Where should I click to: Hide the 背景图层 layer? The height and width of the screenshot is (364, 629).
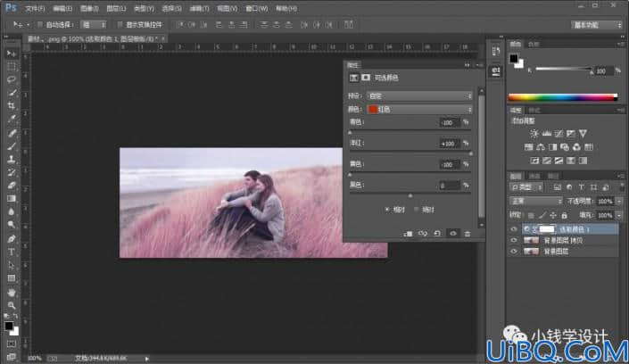[514, 252]
